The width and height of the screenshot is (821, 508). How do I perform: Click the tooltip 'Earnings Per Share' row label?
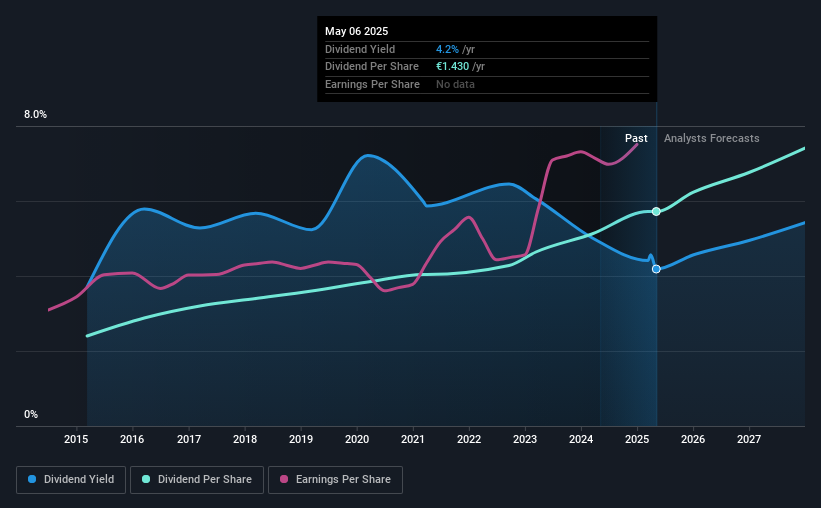pos(372,84)
